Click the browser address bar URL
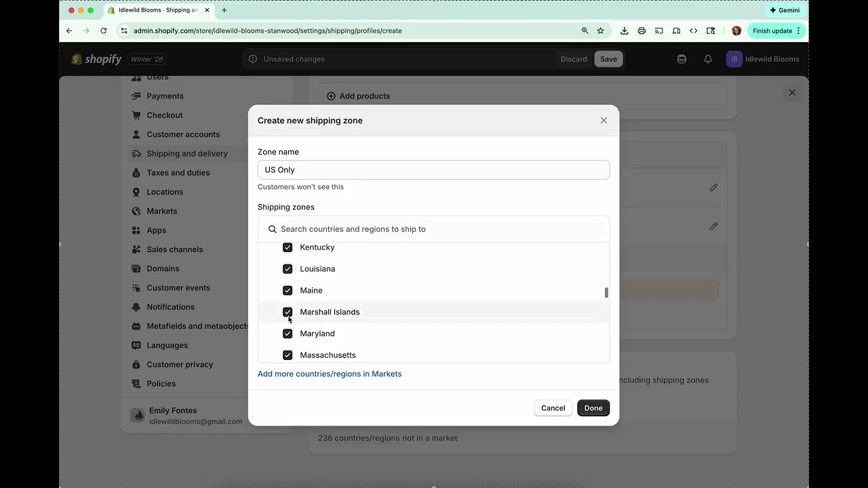Screen dimensions: 868x488 pyautogui.click(x=267, y=30)
